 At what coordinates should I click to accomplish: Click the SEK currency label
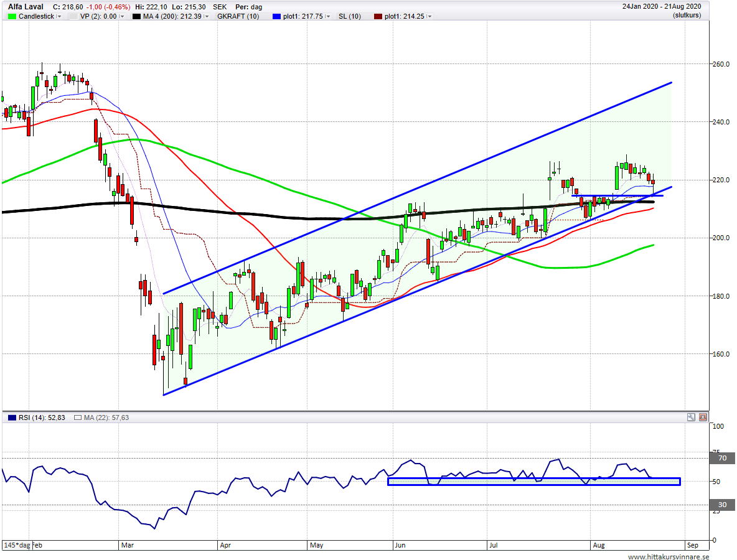(x=220, y=7)
